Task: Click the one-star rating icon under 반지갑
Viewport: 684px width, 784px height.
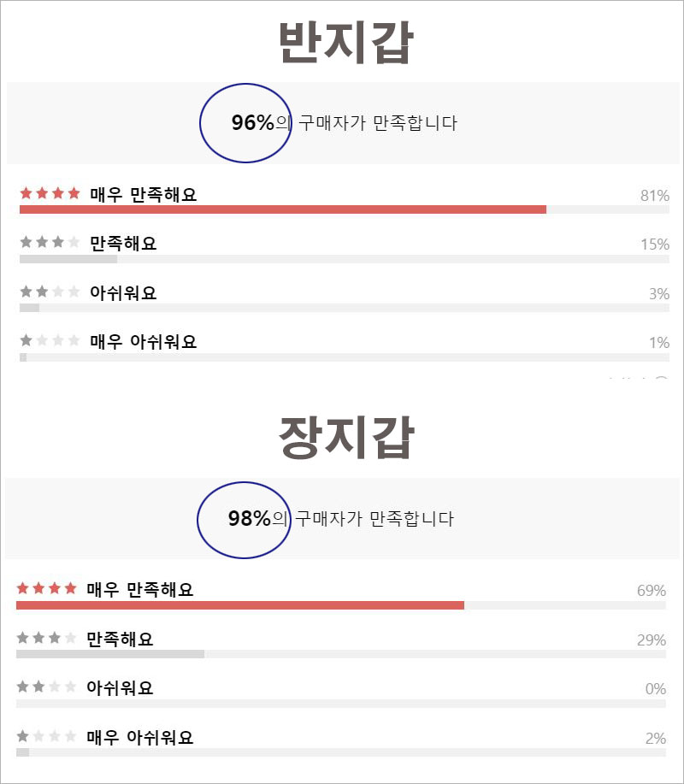Action: 50,341
